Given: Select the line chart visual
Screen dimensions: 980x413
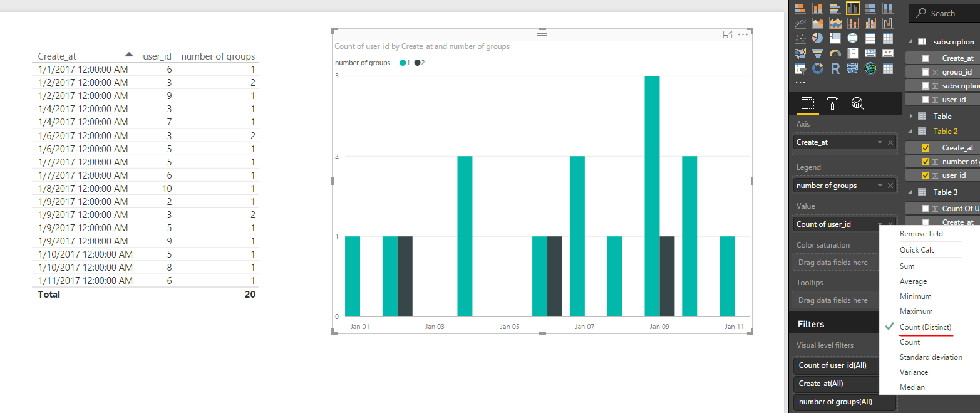Looking at the screenshot, I should [800, 23].
